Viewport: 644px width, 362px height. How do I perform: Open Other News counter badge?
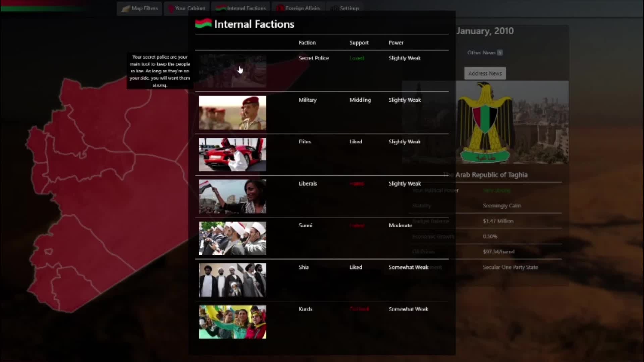pos(500,53)
